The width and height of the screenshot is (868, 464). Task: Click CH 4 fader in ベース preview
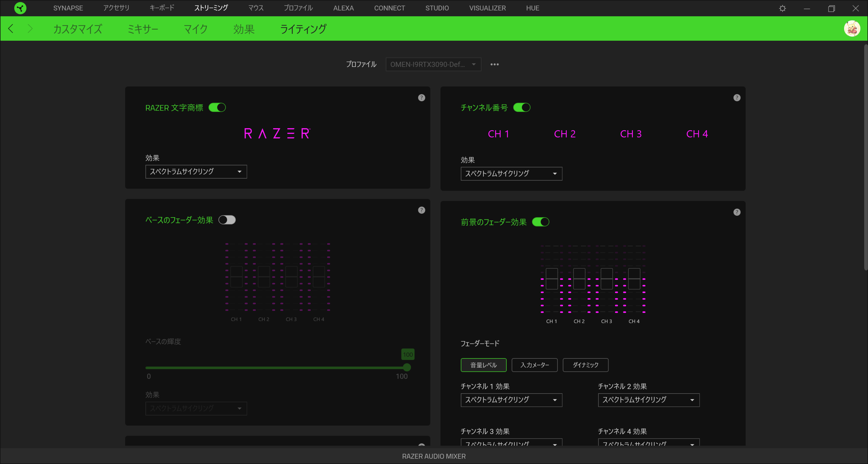(319, 277)
